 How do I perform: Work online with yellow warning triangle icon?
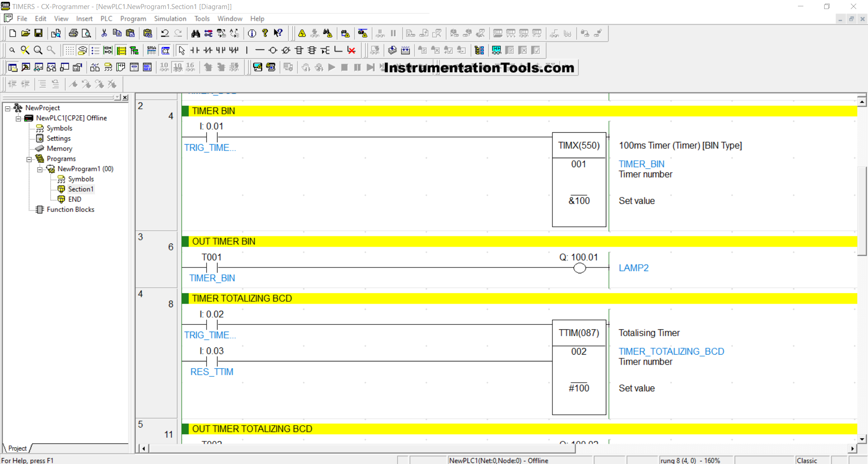(x=302, y=33)
